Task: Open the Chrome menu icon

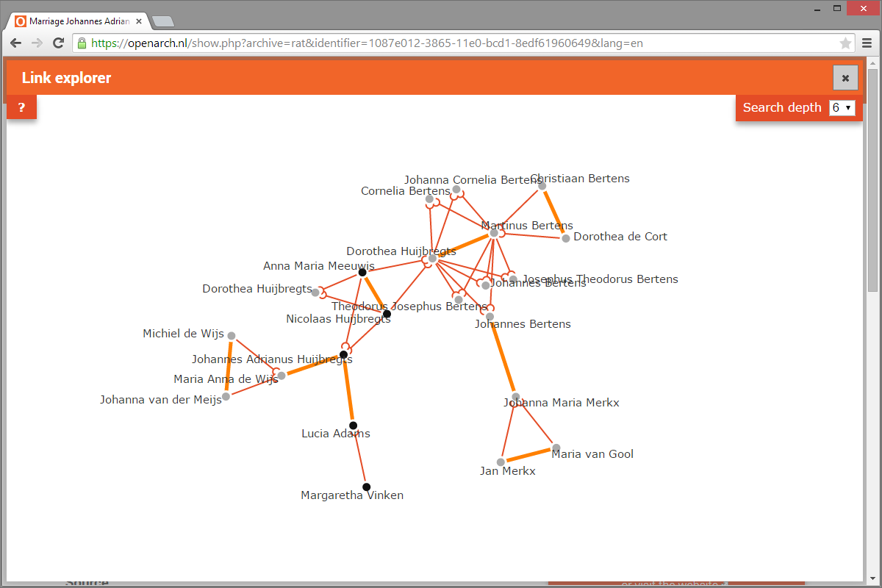Action: click(x=867, y=43)
